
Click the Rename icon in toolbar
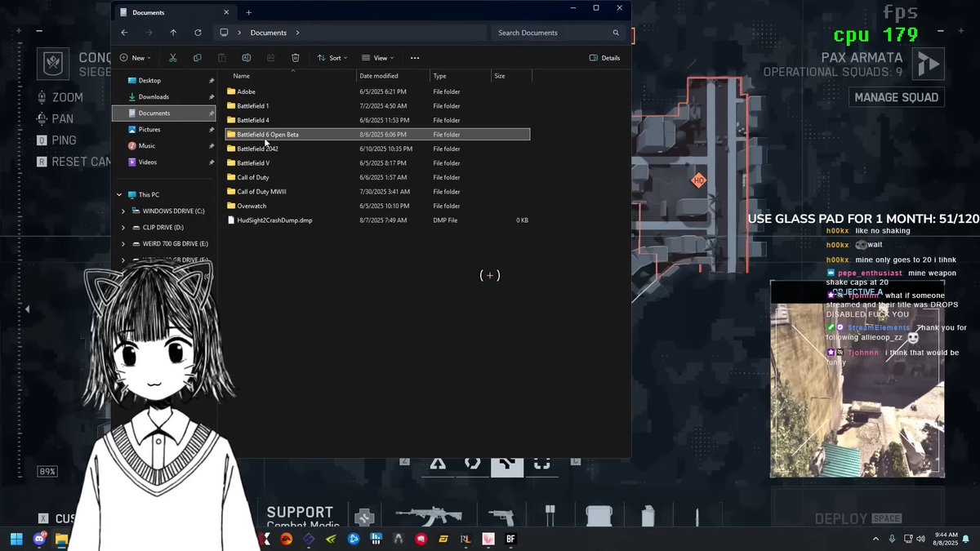pyautogui.click(x=247, y=58)
